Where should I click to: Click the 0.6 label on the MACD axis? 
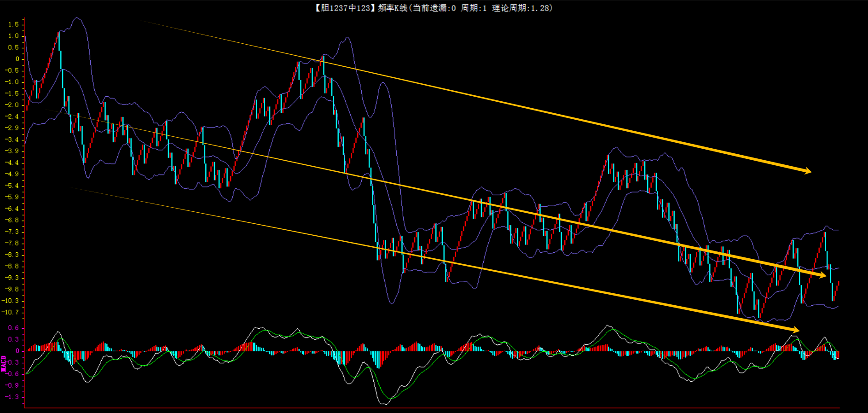click(13, 328)
